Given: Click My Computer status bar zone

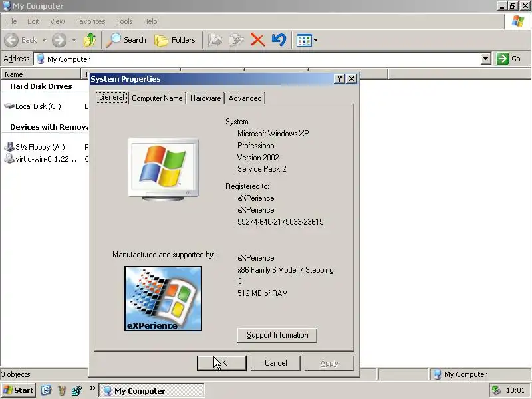Looking at the screenshot, I should pyautogui.click(x=480, y=374).
